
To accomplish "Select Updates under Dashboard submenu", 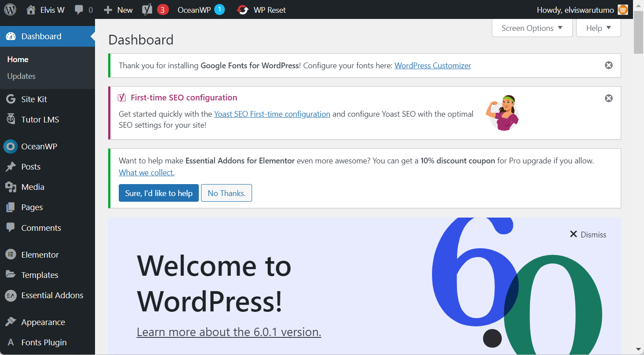I will [21, 76].
